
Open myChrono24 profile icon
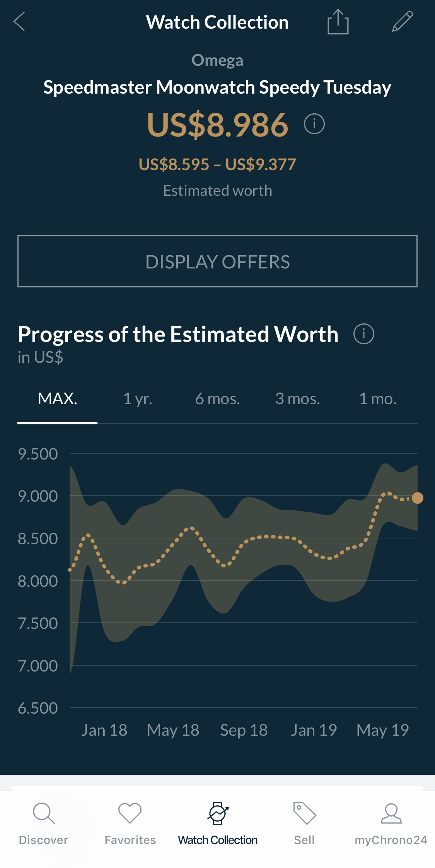click(391, 813)
